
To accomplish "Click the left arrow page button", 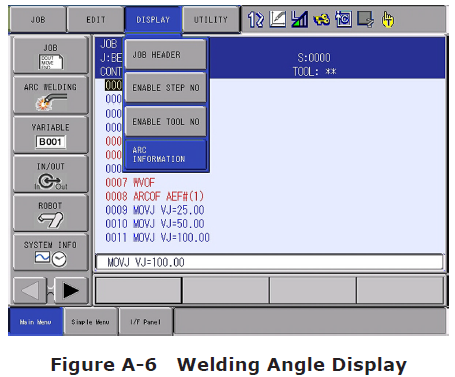I will click(x=30, y=290).
